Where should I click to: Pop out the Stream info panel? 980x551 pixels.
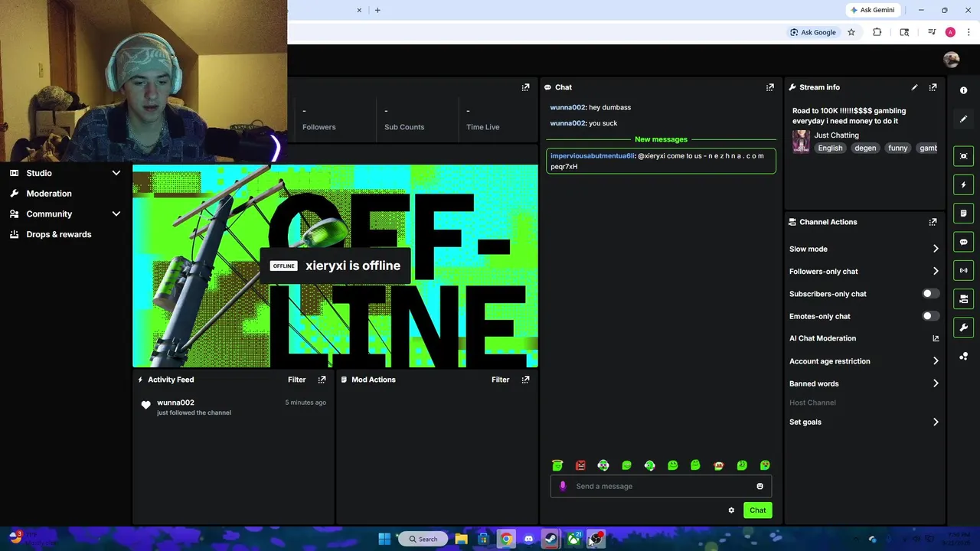coord(933,87)
